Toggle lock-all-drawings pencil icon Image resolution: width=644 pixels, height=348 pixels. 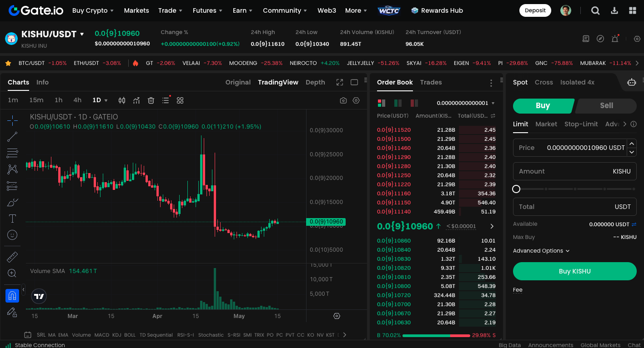coord(12,312)
